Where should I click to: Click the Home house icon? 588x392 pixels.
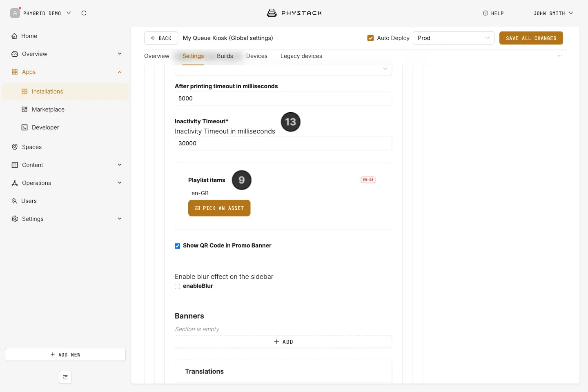click(14, 36)
